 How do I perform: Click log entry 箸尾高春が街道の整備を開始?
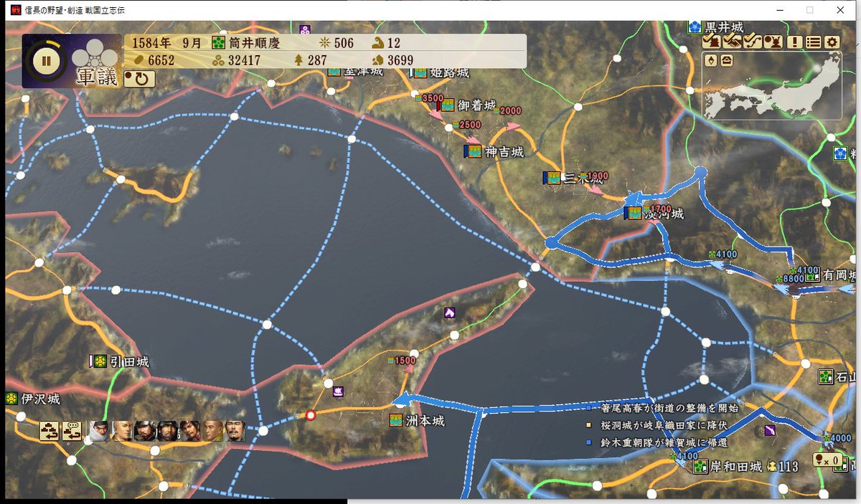670,409
